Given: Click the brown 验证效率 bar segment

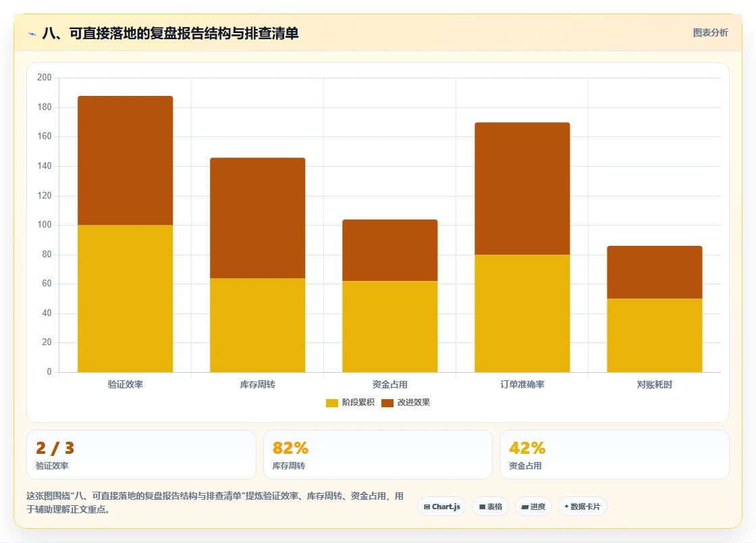Looking at the screenshot, I should click(126, 161).
